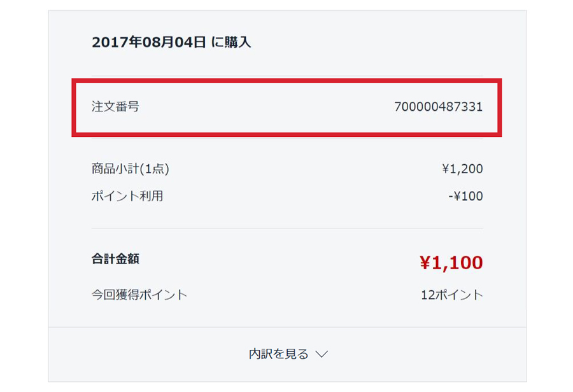Viewport: 573px width, 392px height.
Task: Select the red ¥1,100 total amount
Action: coord(451,262)
